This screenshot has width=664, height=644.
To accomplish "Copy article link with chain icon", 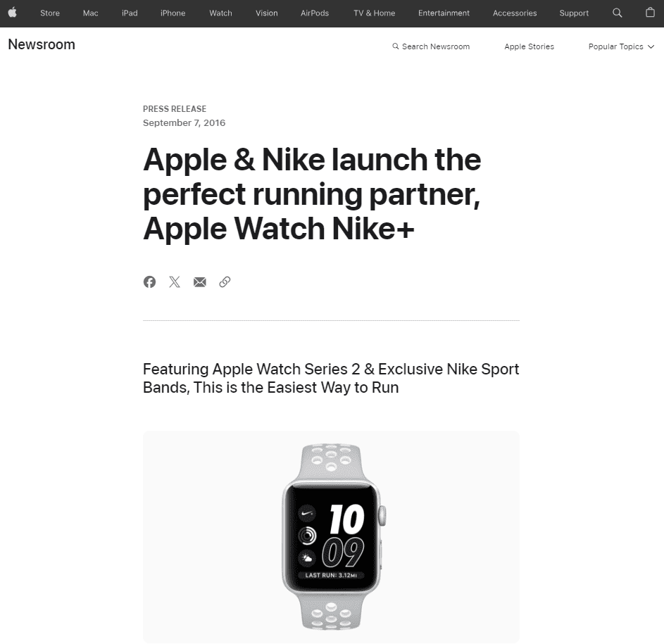I will coord(225,282).
